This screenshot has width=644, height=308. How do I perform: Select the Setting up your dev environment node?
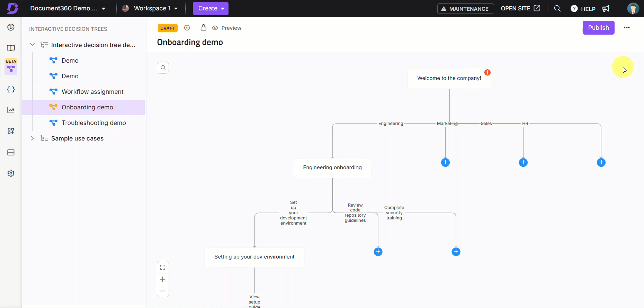(254, 257)
